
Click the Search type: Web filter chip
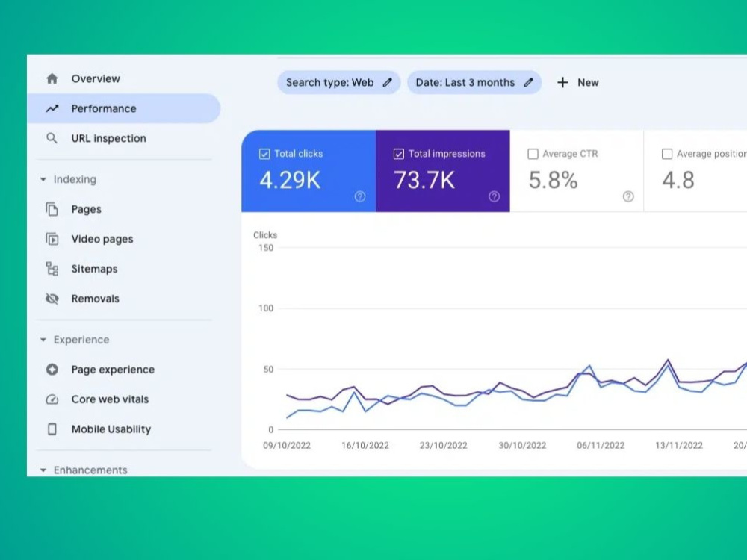click(x=338, y=82)
